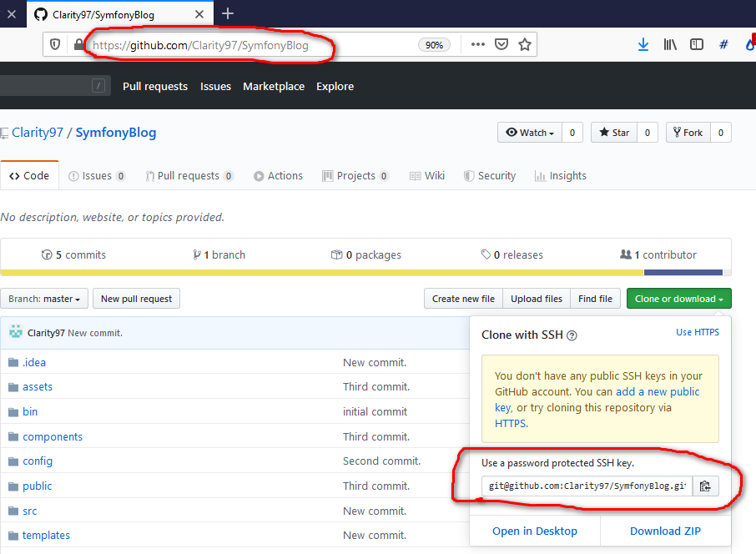This screenshot has width=756, height=554.
Task: Click the SSH clone URL field
Action: (x=587, y=486)
